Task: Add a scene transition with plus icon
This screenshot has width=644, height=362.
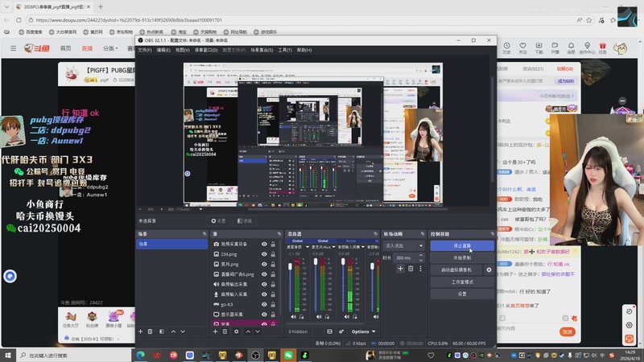Action: click(400, 269)
